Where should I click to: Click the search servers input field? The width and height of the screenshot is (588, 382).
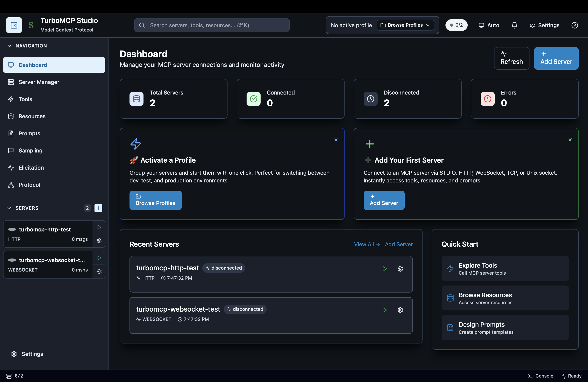(212, 25)
